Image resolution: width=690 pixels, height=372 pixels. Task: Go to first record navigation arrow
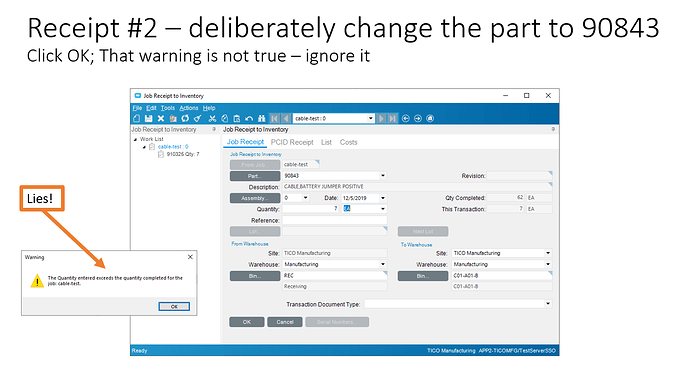275,118
